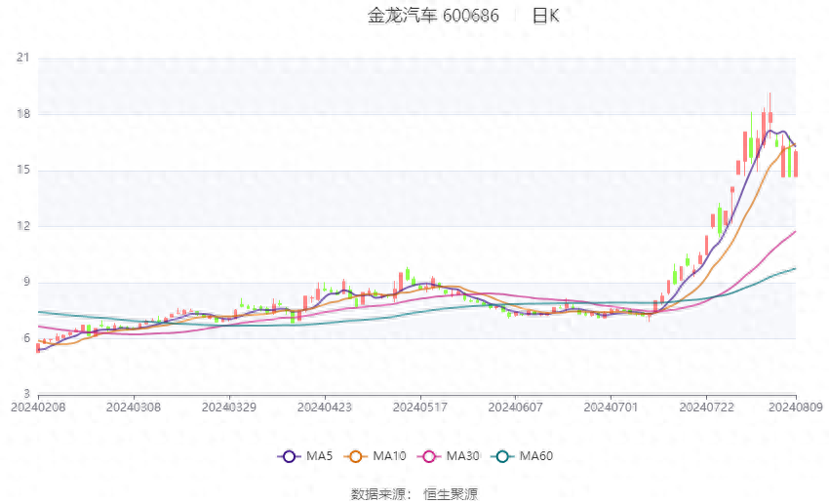Click the y-axis value 6
This screenshot has height=504, width=829.
26,338
